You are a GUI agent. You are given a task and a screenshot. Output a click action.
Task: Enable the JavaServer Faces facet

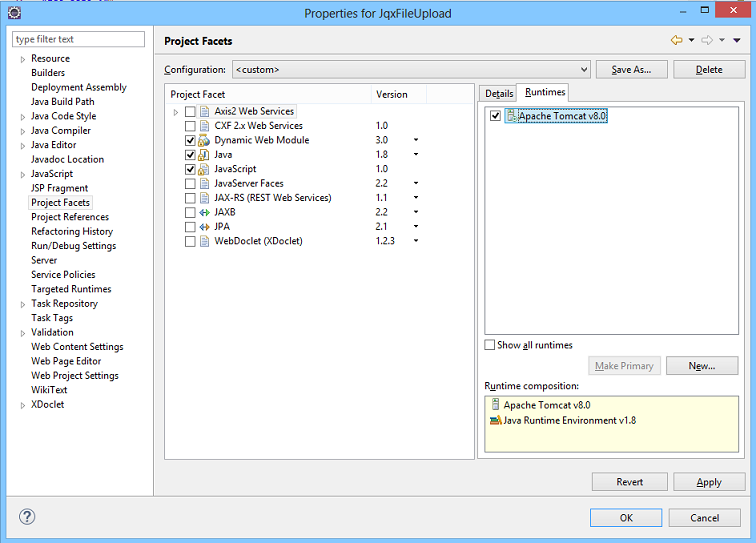click(x=190, y=184)
